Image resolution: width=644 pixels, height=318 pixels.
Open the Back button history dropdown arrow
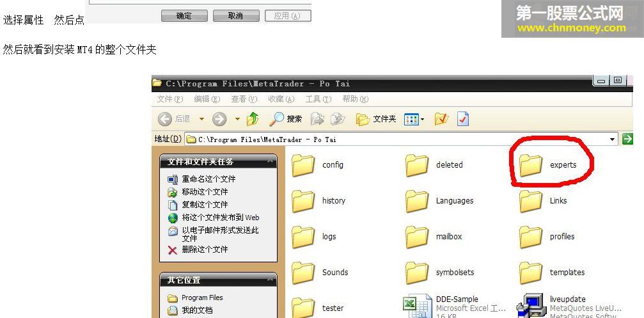[x=201, y=119]
